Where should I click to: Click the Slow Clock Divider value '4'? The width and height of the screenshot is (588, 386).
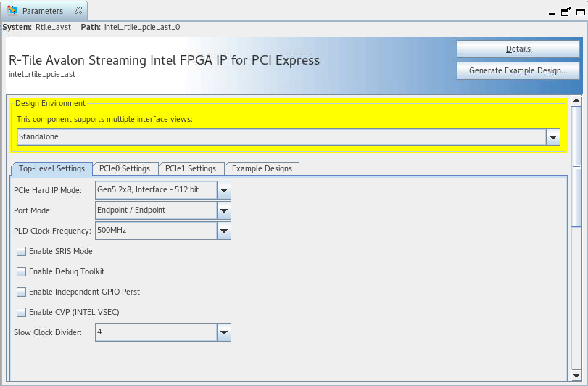[x=99, y=332]
